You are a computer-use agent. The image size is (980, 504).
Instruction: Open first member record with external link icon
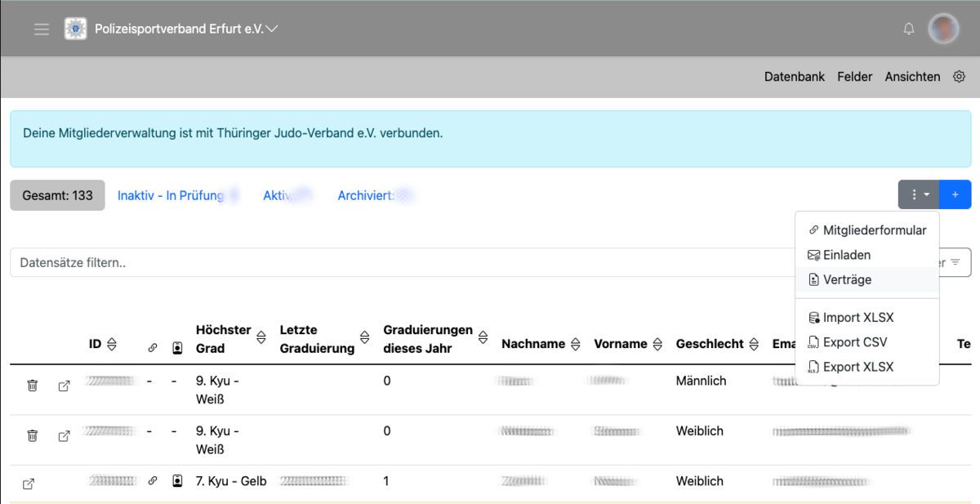pos(65,386)
